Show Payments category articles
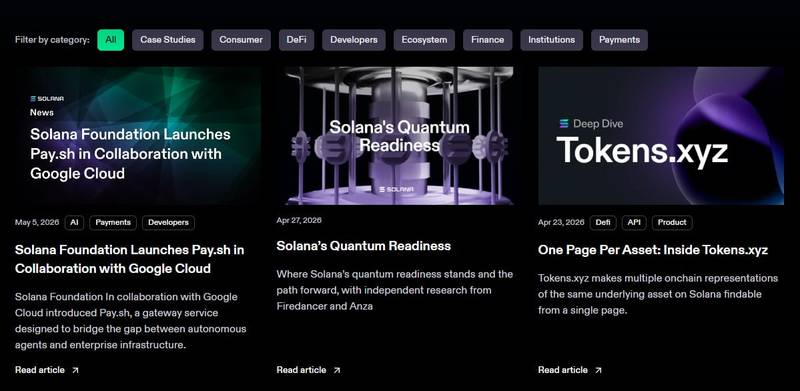This screenshot has width=800, height=391. tap(619, 40)
